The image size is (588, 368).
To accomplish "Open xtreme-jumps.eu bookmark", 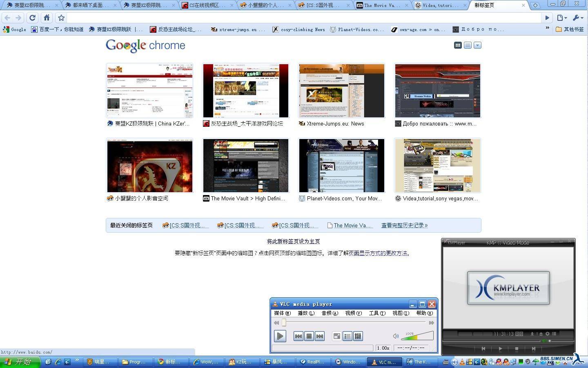I will pyautogui.click(x=238, y=29).
